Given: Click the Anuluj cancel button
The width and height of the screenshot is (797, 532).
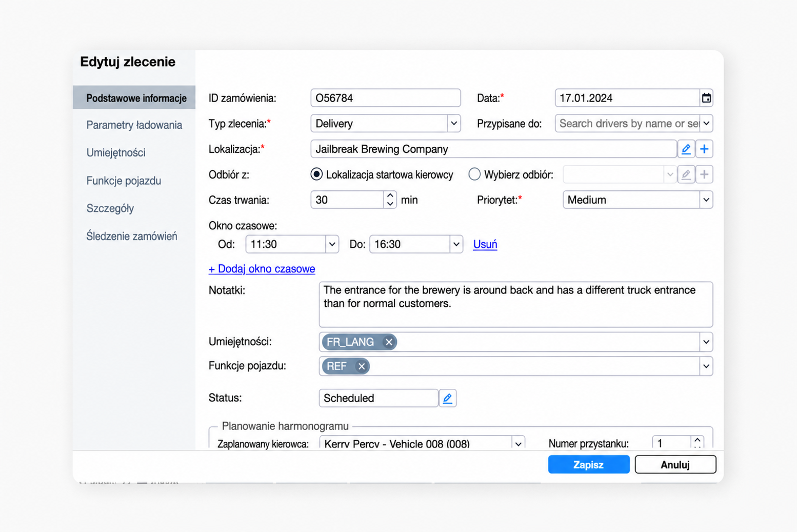Looking at the screenshot, I should click(x=675, y=465).
